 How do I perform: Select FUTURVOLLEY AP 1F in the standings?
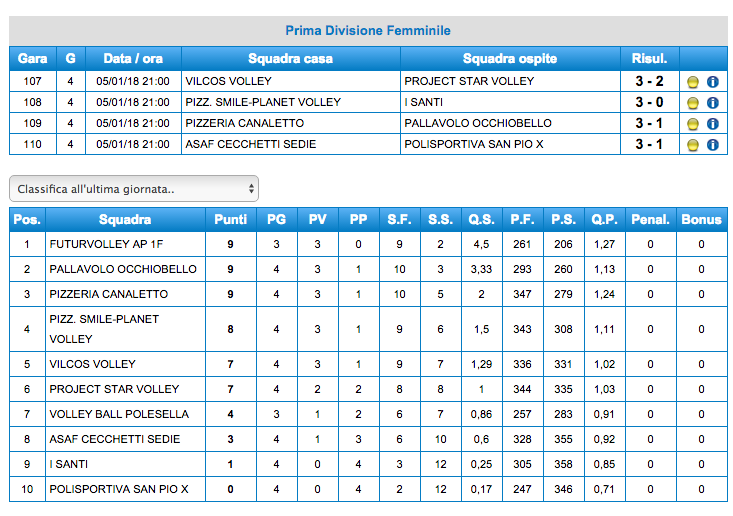point(106,244)
